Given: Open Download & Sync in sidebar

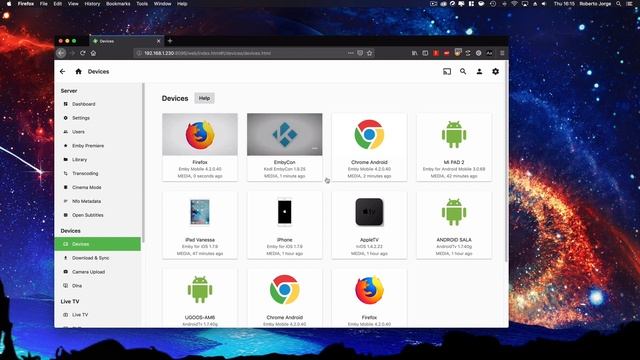Looking at the screenshot, I should (x=98, y=258).
